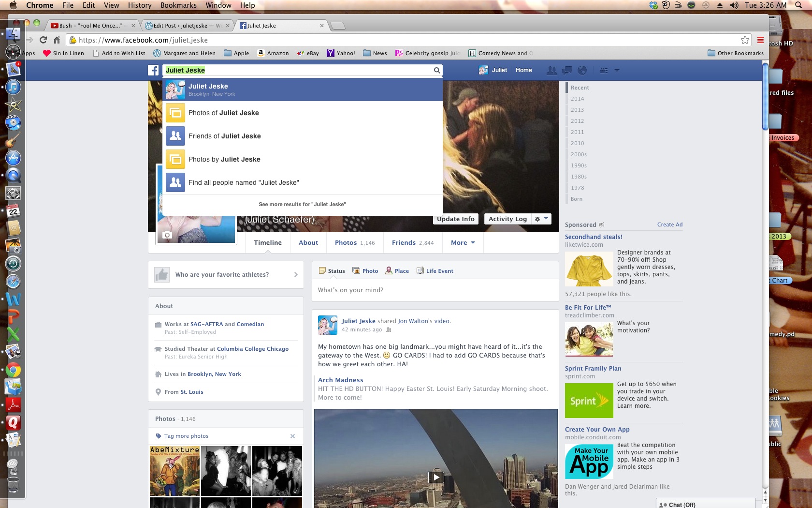Expand favorite athletes question chevron

(296, 275)
